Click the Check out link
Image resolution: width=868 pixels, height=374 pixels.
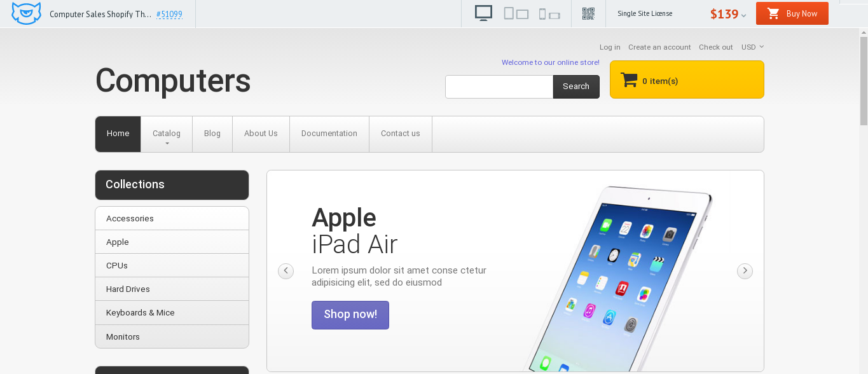(715, 47)
